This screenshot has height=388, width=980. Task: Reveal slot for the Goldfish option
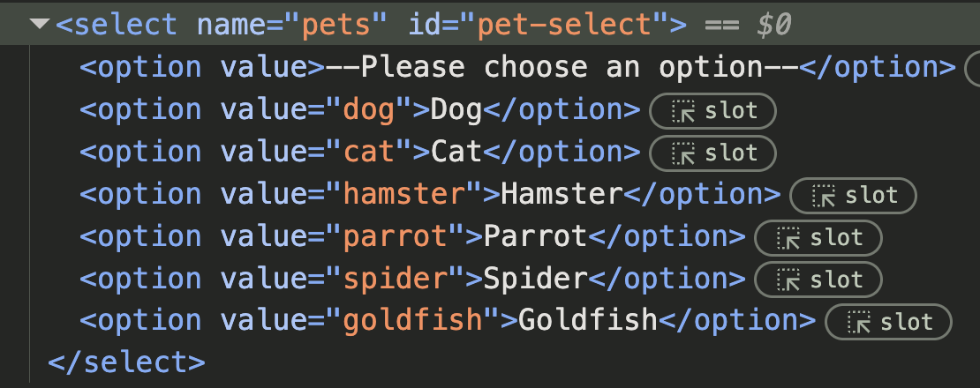pos(888,322)
